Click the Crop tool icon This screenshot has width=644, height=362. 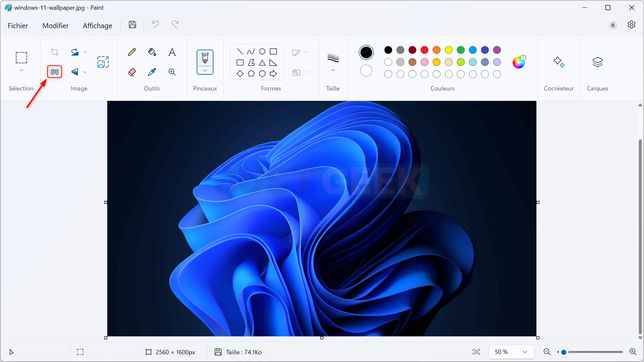coord(54,52)
